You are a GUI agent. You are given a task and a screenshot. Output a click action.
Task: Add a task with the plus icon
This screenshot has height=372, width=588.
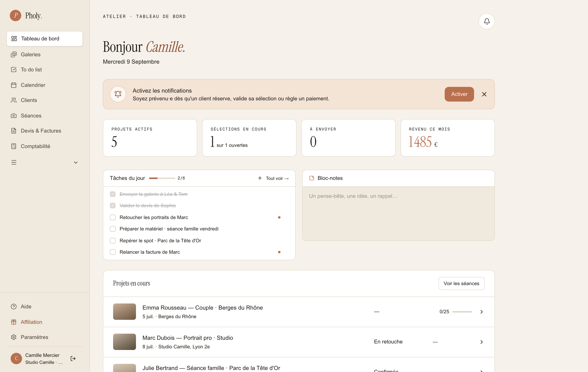(260, 178)
